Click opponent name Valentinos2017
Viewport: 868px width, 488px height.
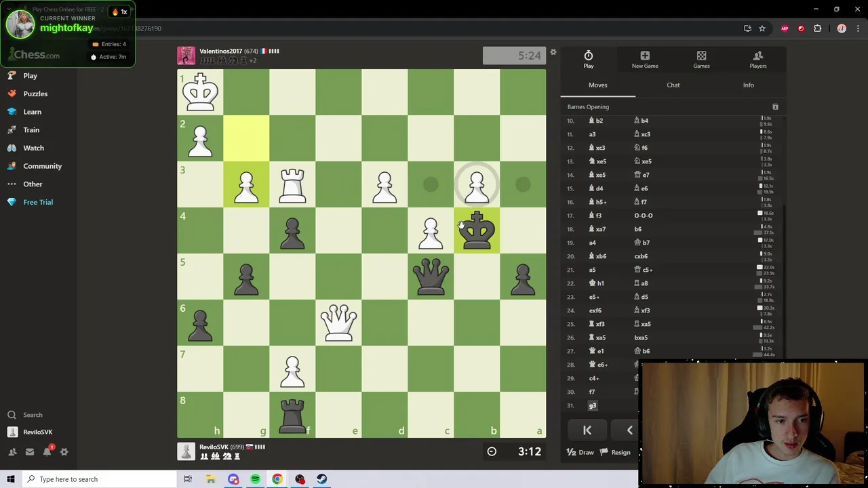(220, 51)
